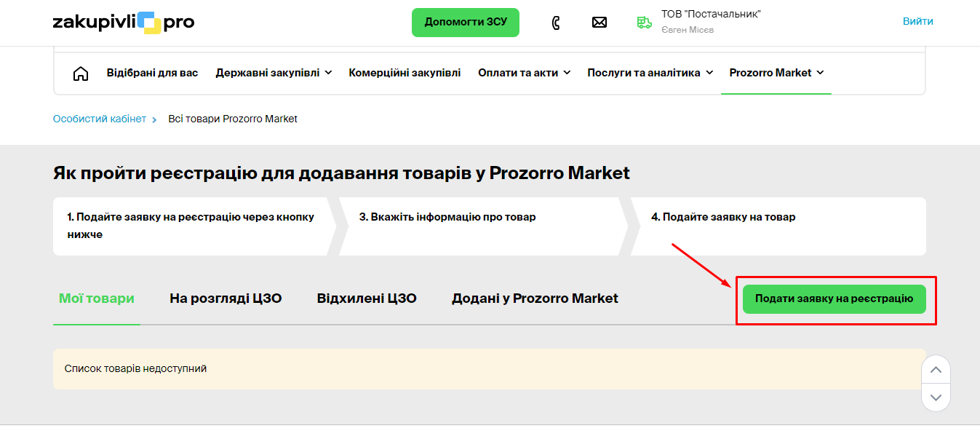This screenshot has width=980, height=439.
Task: Click the green delivery truck icon near company name
Action: coord(643,23)
